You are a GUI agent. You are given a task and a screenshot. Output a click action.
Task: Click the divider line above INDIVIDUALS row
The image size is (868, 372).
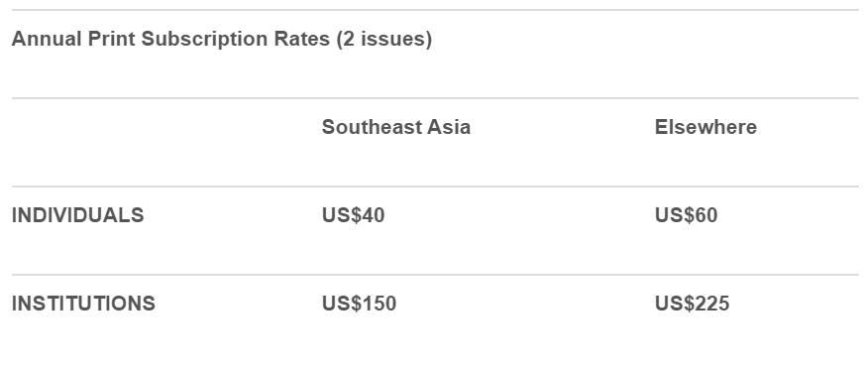point(435,186)
